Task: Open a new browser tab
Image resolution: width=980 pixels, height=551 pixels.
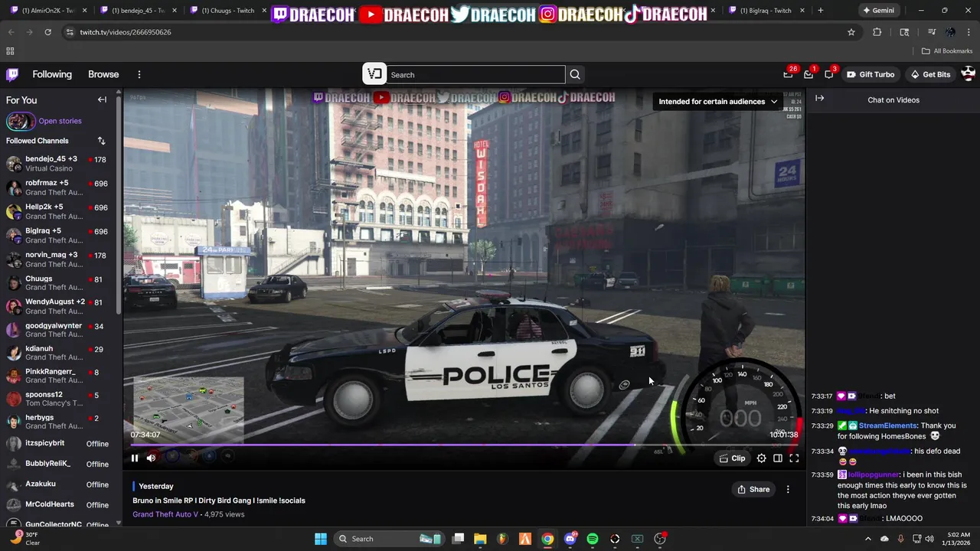Action: pyautogui.click(x=820, y=11)
